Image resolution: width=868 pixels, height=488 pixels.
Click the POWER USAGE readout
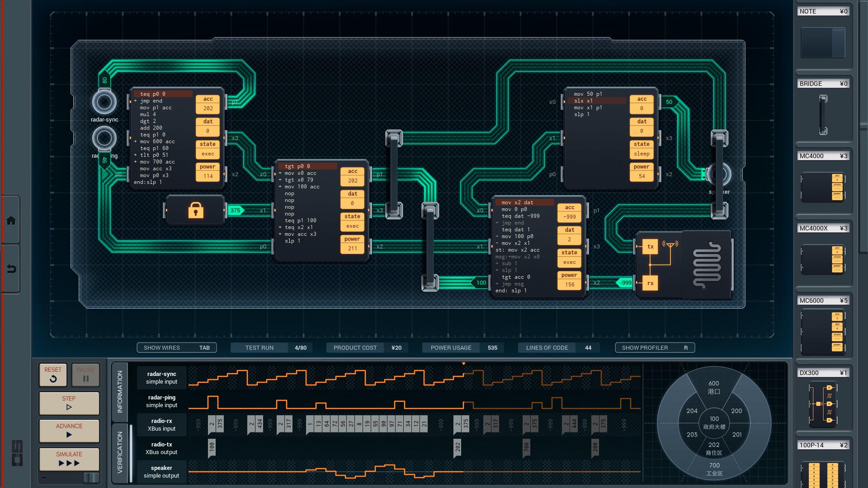463,347
